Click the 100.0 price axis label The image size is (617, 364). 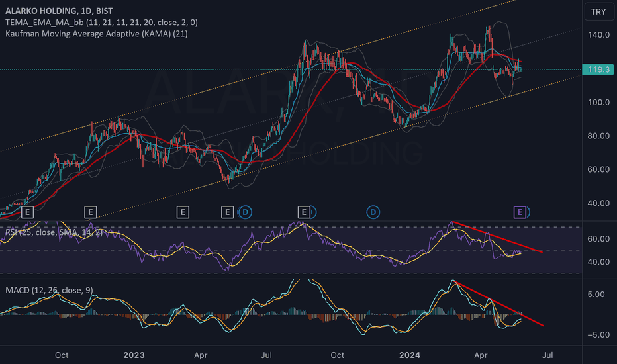599,103
